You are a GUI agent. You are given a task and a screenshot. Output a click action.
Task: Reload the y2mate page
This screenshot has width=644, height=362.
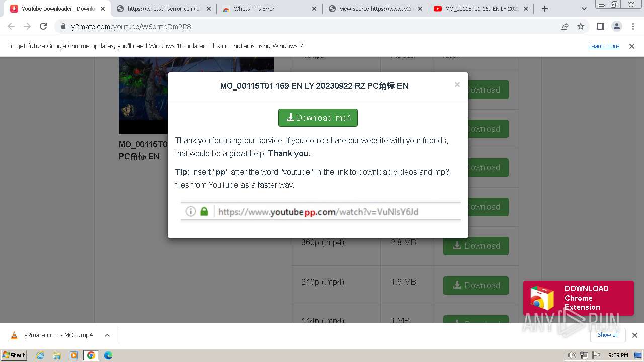(x=43, y=27)
